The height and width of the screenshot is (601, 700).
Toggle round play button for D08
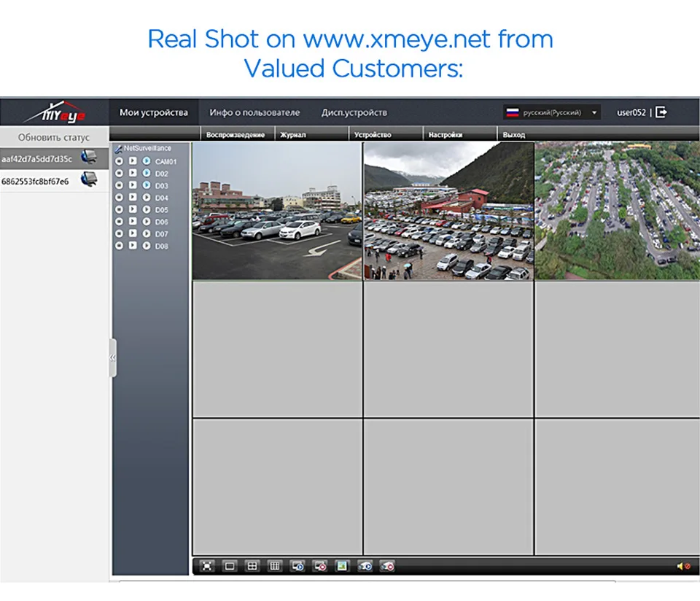click(147, 245)
